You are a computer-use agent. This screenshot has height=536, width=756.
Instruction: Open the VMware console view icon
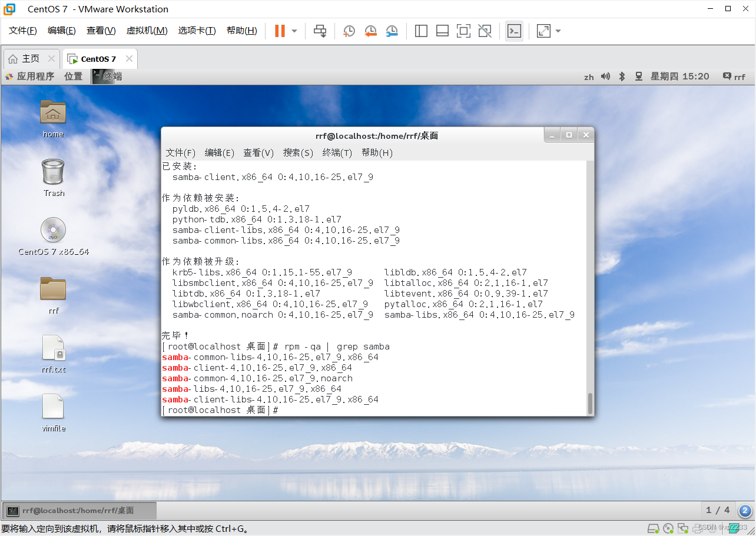514,31
